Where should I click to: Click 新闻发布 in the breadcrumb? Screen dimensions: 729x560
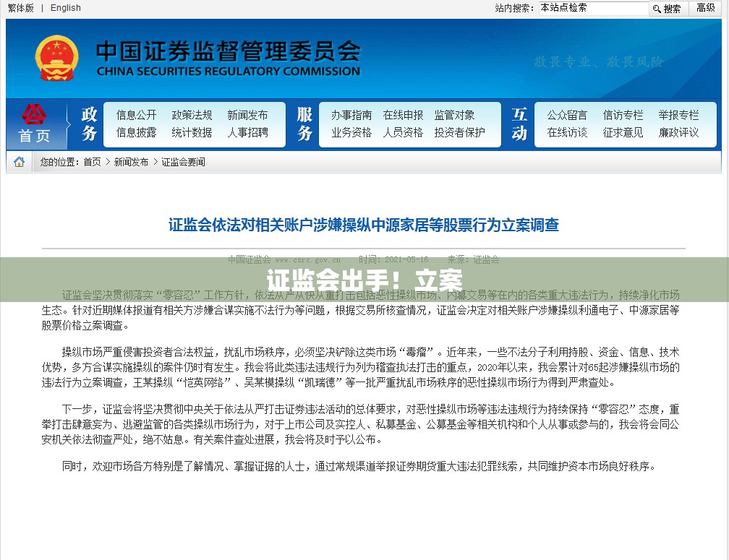tap(131, 162)
